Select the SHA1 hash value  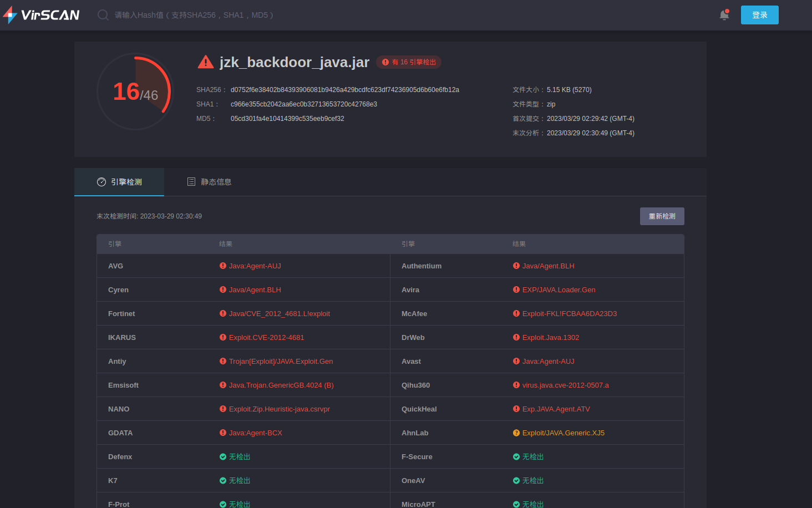[x=304, y=104]
